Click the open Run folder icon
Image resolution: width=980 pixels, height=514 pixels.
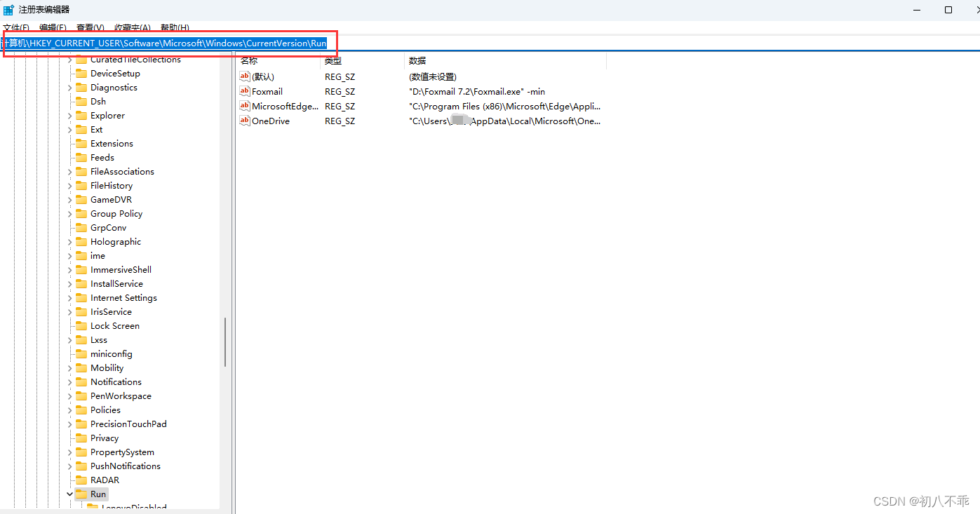[81, 494]
